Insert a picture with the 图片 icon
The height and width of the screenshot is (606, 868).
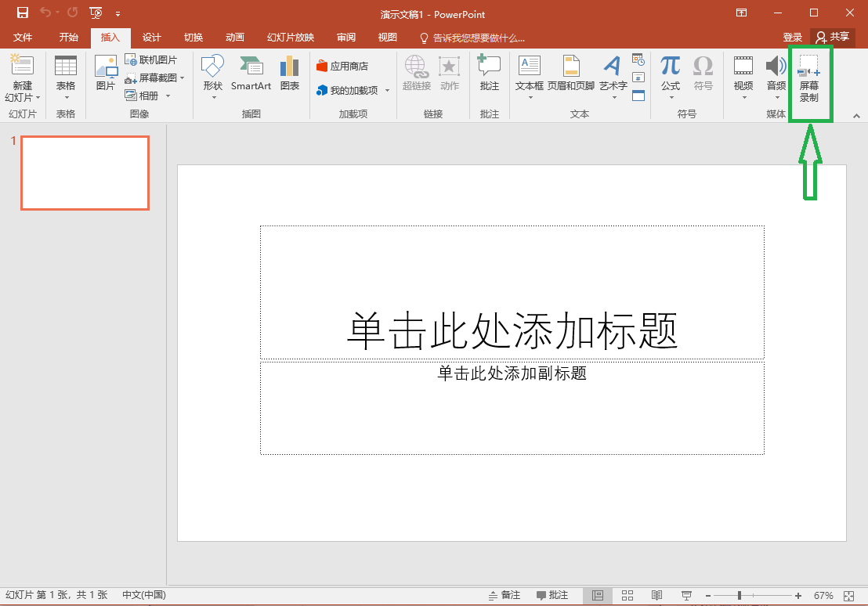(x=105, y=73)
